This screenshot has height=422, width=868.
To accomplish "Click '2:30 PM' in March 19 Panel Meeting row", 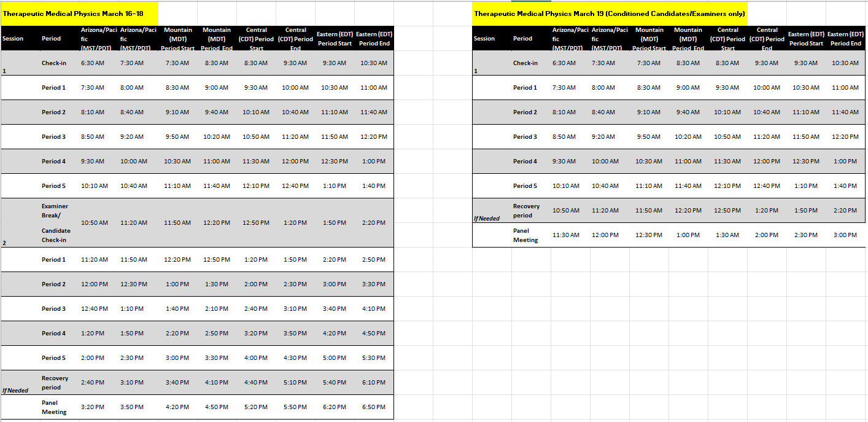I will pyautogui.click(x=806, y=235).
